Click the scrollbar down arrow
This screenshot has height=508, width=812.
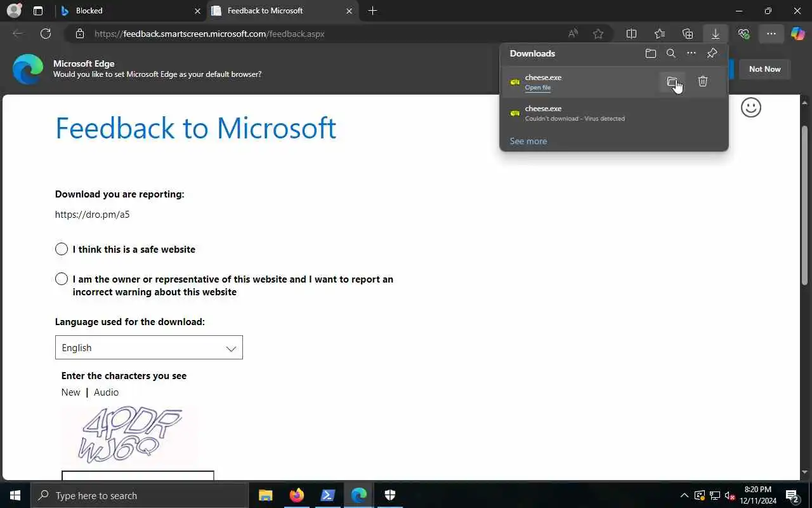pyautogui.click(x=805, y=472)
